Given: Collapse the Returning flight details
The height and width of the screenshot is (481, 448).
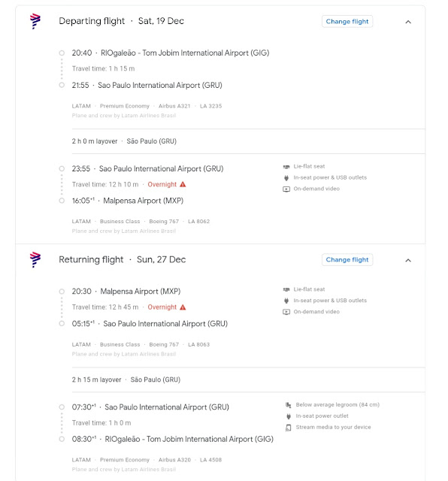Looking at the screenshot, I should coord(408,260).
